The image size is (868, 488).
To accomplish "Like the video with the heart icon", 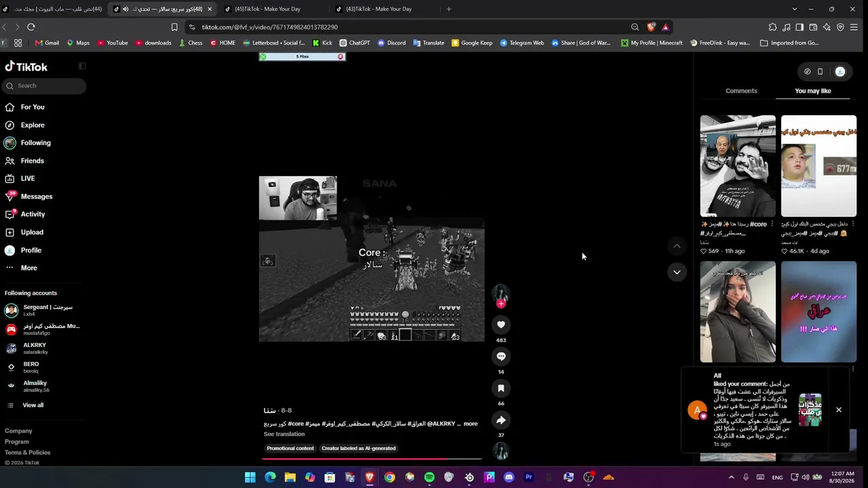I will pyautogui.click(x=501, y=325).
